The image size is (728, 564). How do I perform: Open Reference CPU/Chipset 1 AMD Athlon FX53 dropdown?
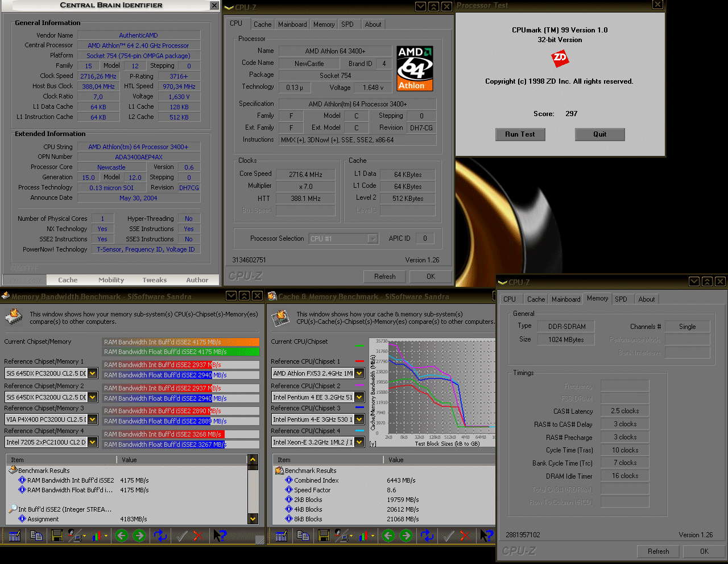tap(359, 373)
